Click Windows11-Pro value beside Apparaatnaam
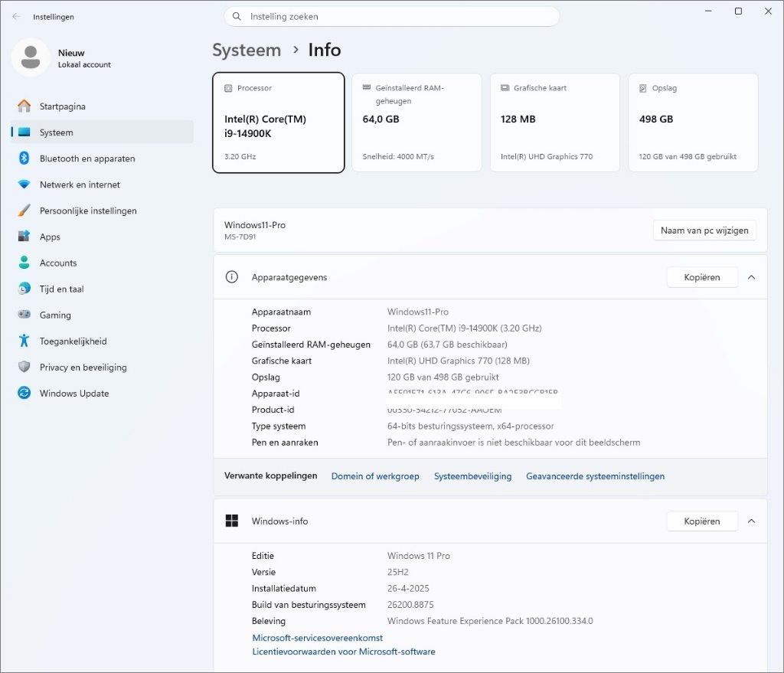This screenshot has height=673, width=784. [x=417, y=312]
